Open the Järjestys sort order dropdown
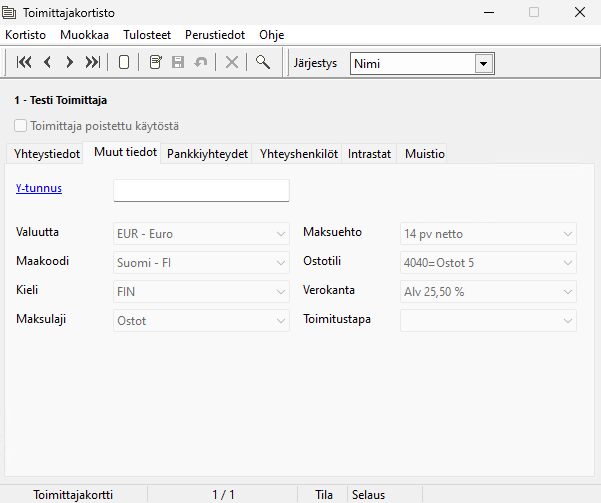 pyautogui.click(x=484, y=64)
